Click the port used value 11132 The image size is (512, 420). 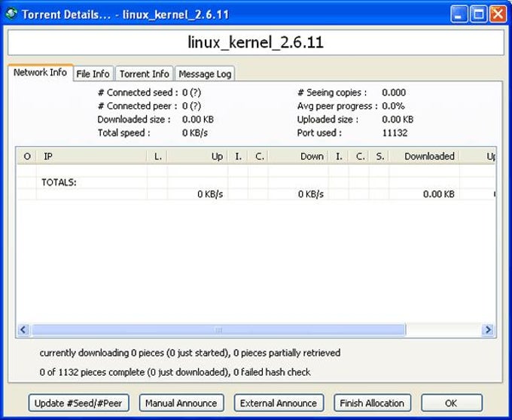pos(395,132)
